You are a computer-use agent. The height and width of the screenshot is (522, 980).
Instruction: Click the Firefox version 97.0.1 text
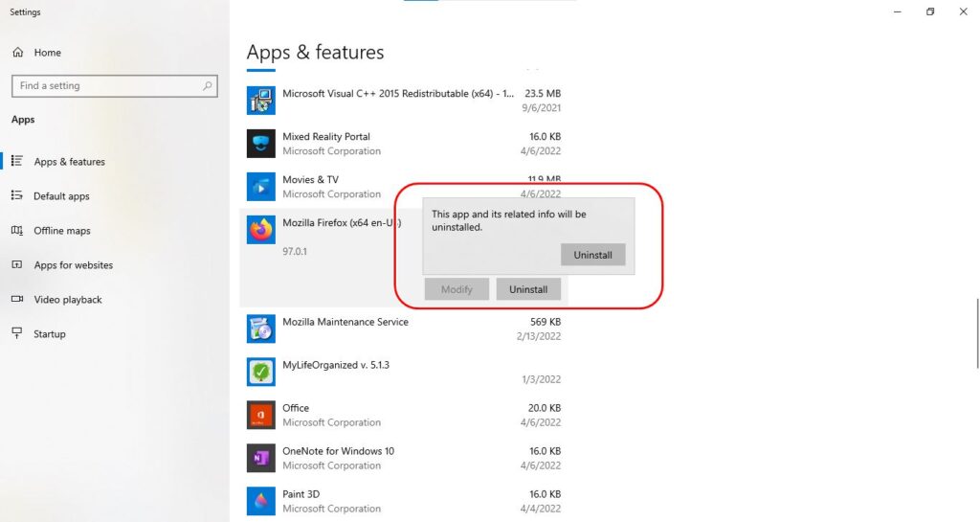click(x=295, y=251)
